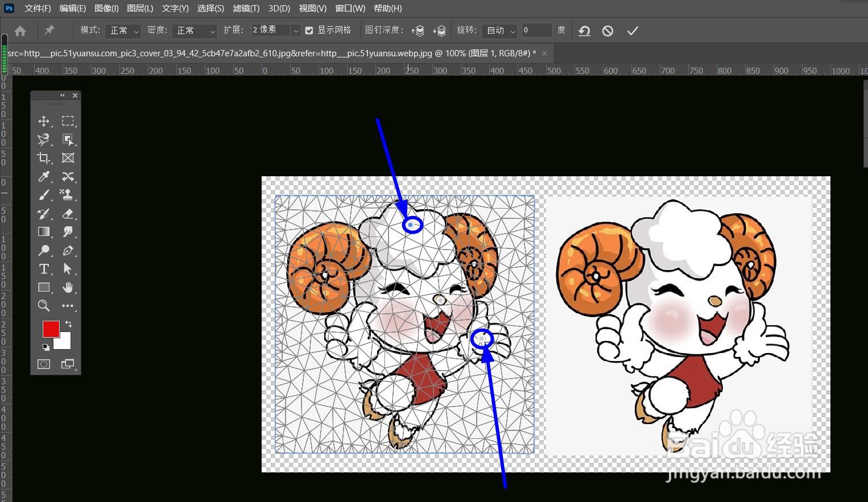The width and height of the screenshot is (868, 502).
Task: Select the Content-Aware Move tool
Action: (x=68, y=177)
